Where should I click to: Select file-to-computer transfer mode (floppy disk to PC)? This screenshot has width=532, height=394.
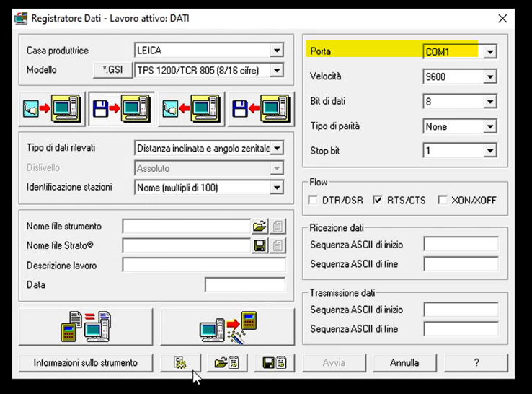(x=121, y=109)
